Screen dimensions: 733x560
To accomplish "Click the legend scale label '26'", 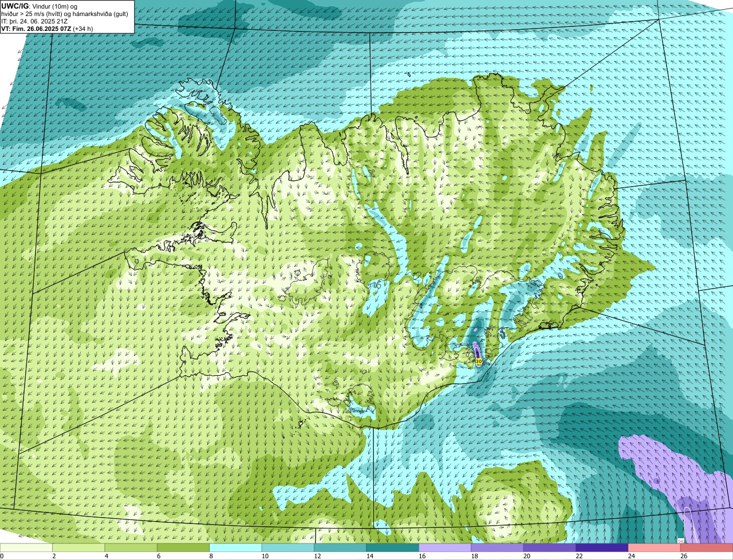I will 684,556.
